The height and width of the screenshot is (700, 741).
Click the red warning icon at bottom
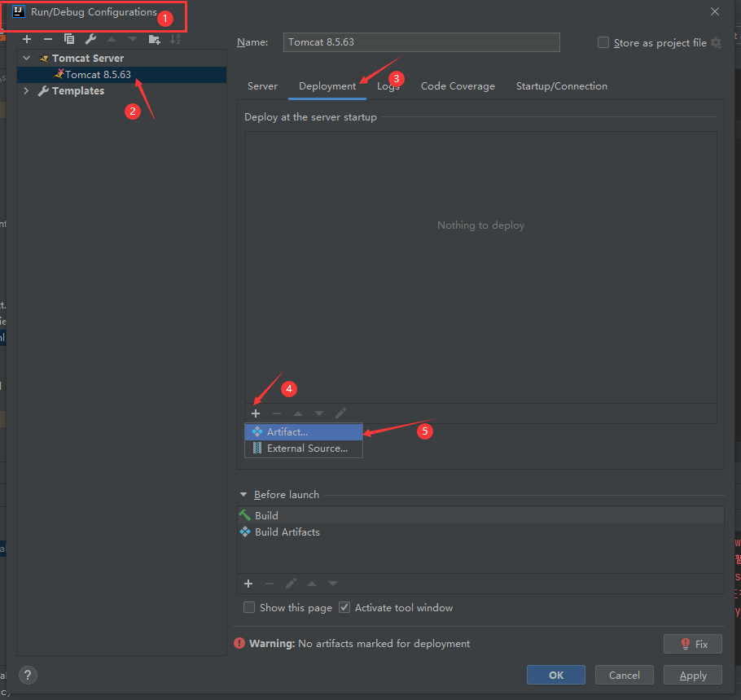tap(239, 643)
